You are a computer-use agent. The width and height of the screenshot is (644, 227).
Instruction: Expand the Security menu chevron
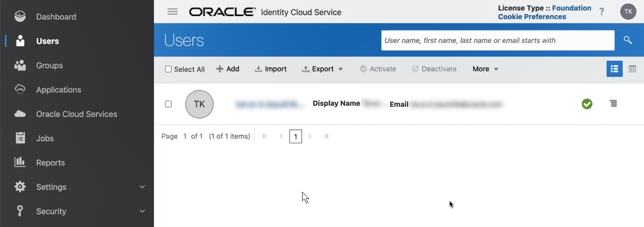pos(142,211)
